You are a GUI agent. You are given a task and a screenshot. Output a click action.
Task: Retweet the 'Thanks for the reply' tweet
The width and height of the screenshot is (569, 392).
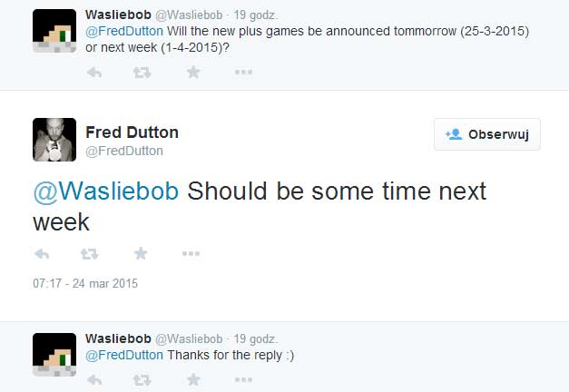[142, 381]
